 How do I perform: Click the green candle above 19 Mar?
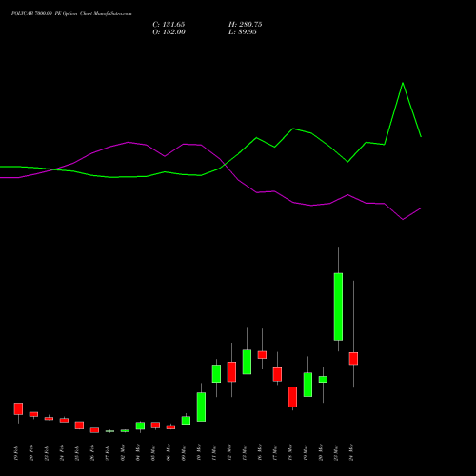click(x=307, y=385)
